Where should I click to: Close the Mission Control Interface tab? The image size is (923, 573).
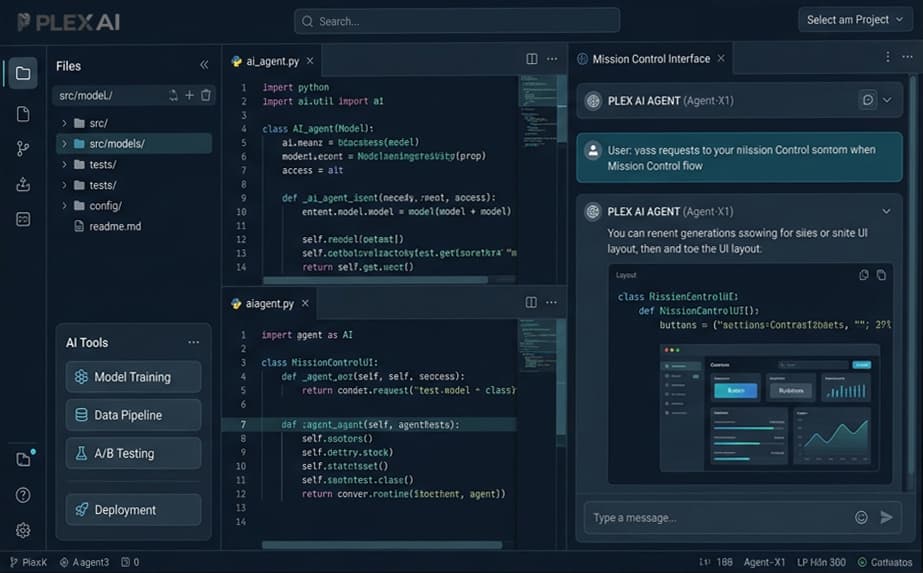(721, 58)
